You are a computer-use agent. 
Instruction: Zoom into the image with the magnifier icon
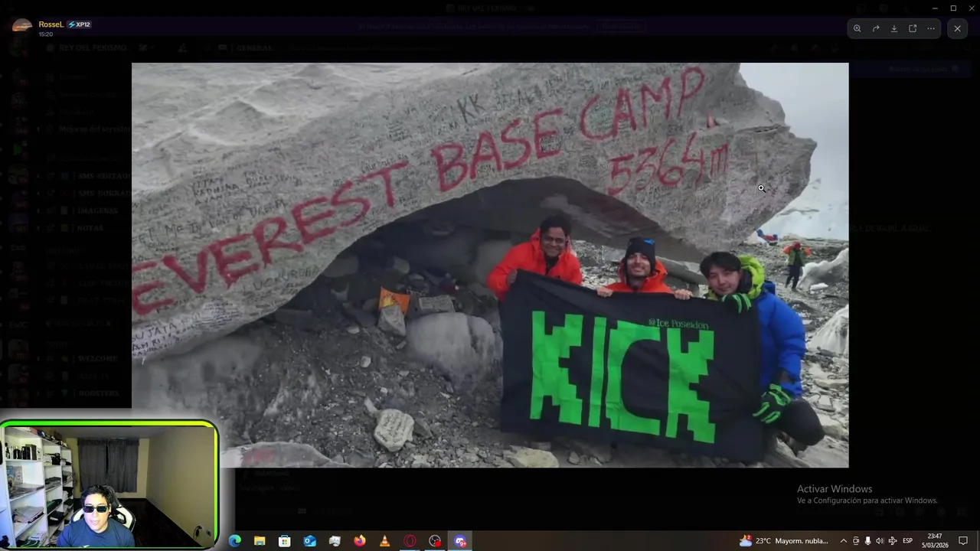(x=857, y=28)
